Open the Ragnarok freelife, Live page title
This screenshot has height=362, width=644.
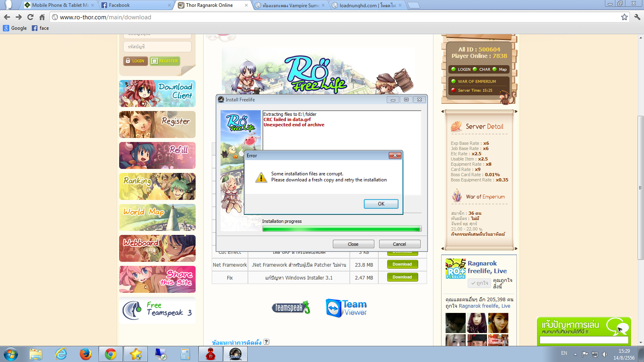(487, 267)
